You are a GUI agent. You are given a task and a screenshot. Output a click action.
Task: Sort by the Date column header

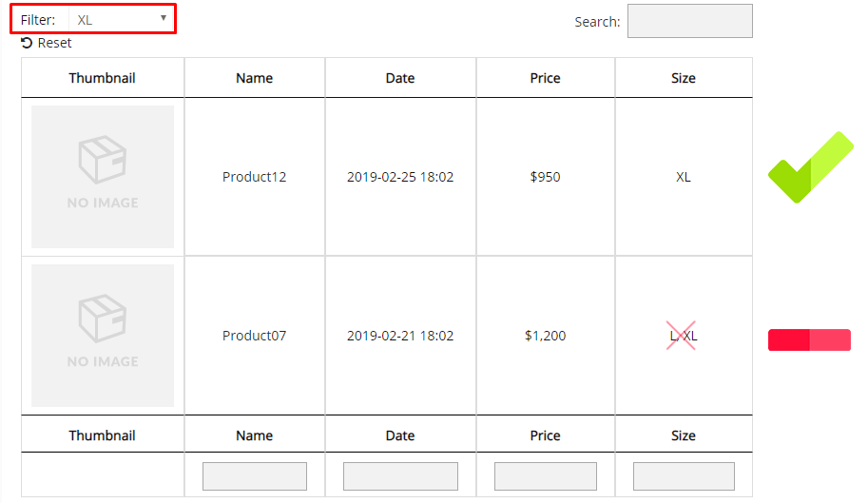coord(400,78)
